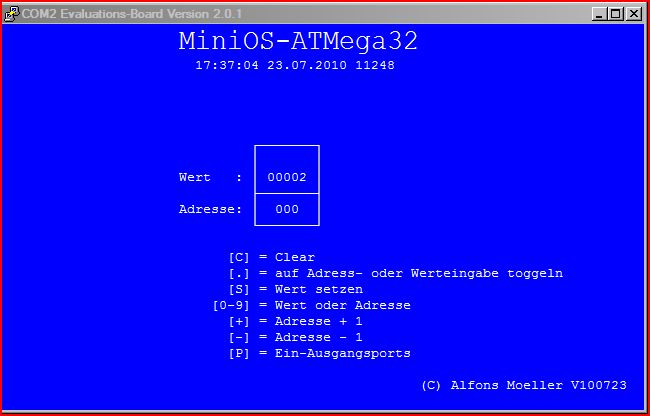Click the 'Wert :' label
The height and width of the screenshot is (416, 650).
(210, 177)
